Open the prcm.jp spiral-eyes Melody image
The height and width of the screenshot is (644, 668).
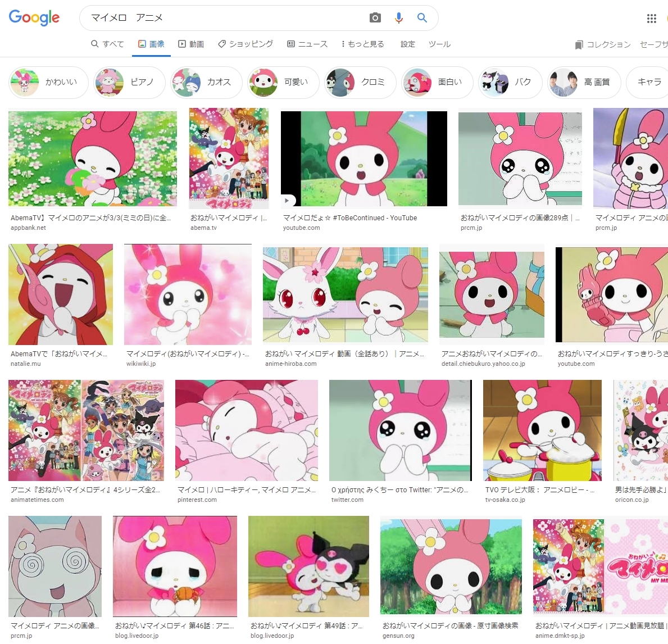click(55, 566)
